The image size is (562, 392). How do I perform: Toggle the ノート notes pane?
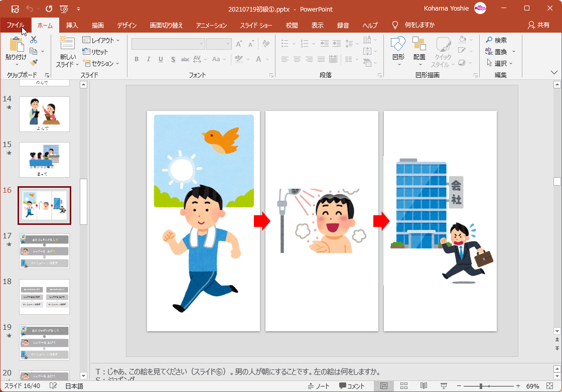pos(319,386)
